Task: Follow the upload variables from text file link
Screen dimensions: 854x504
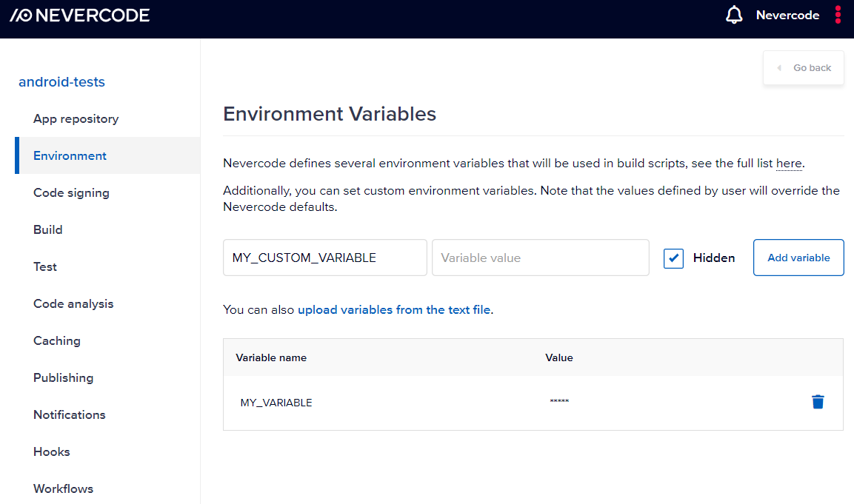Action: coord(394,309)
